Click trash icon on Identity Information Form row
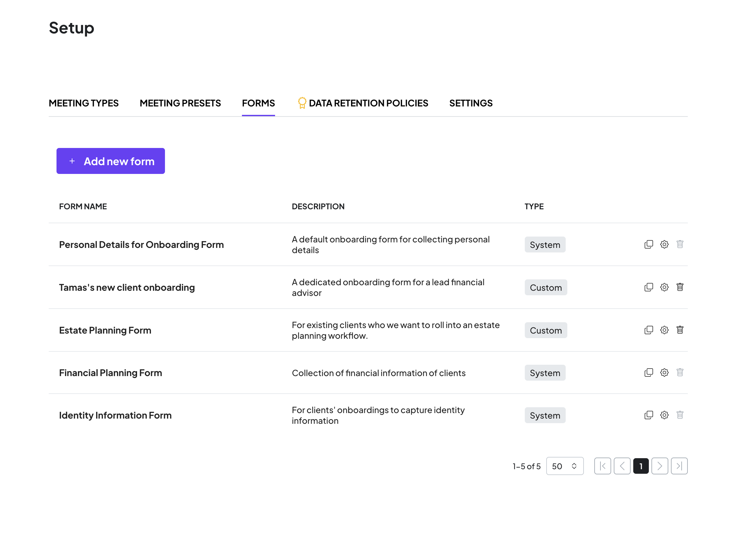Viewport: 756px width, 538px height. [x=680, y=415]
